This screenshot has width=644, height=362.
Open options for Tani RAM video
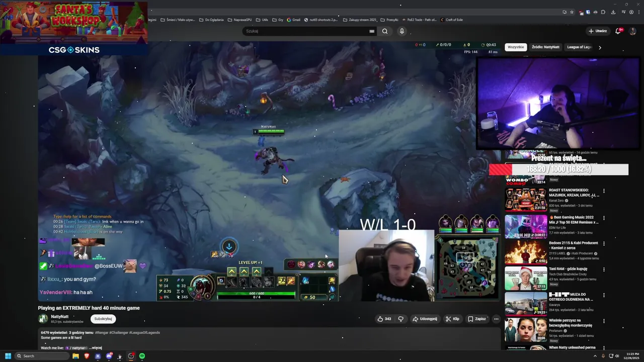[604, 269]
